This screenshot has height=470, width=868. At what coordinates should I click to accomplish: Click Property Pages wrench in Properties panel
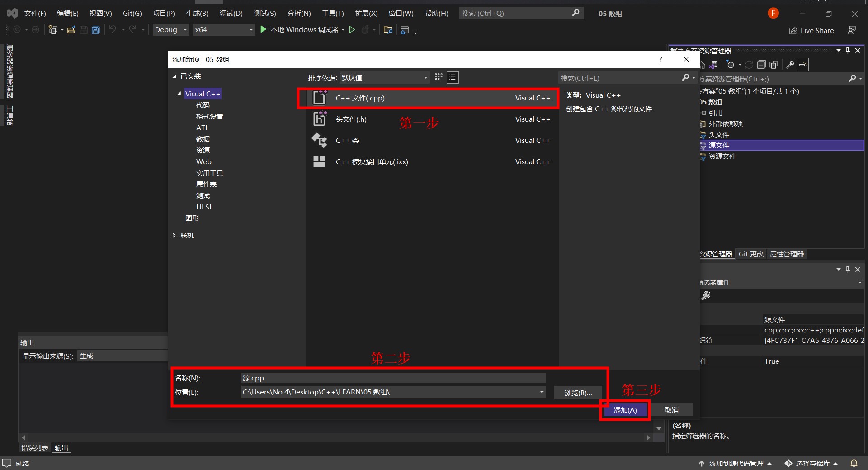pyautogui.click(x=705, y=296)
